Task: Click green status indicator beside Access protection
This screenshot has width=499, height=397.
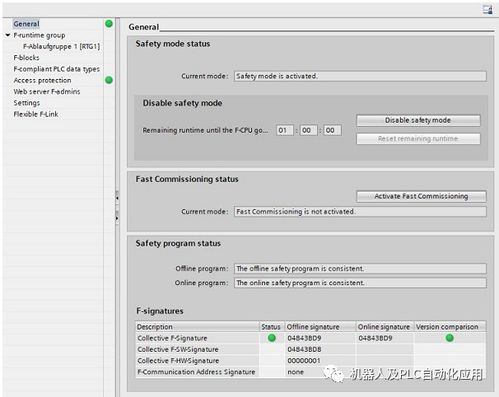Action: [109, 80]
